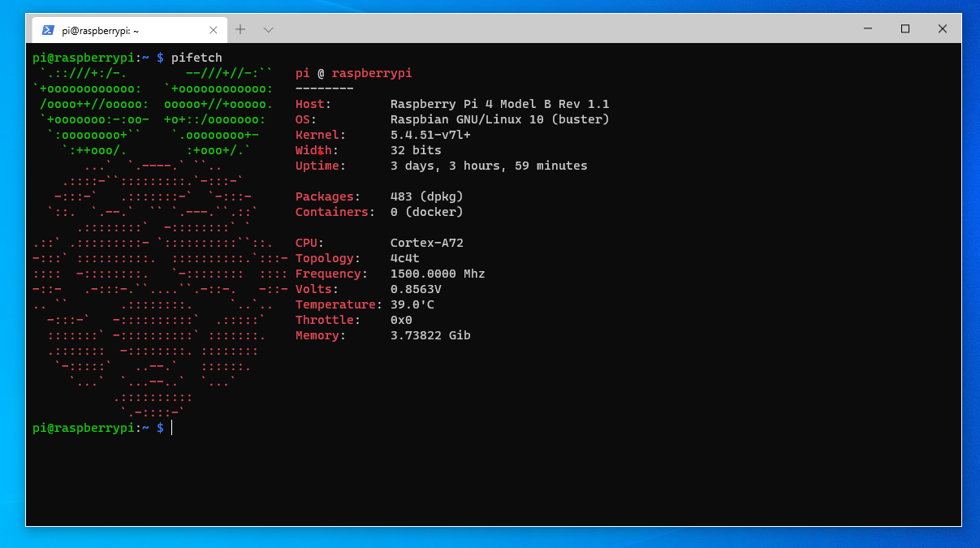Click the Containers label
Viewport: 980px width, 548px height.
click(335, 212)
